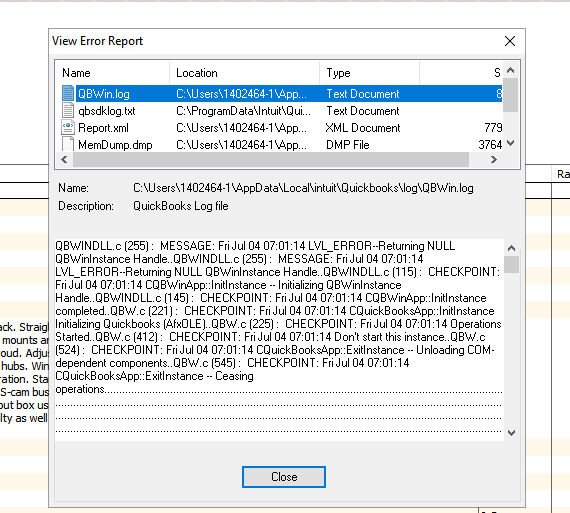The height and width of the screenshot is (513, 570).
Task: Click the Report.xml file icon
Action: coord(68,128)
